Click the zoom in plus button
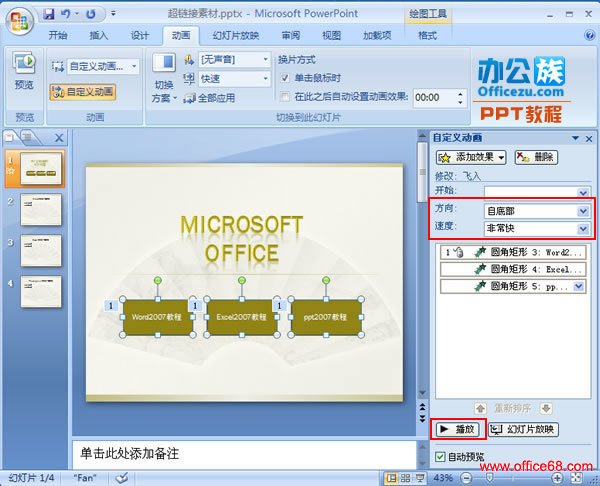This screenshot has height=486, width=600. click(557, 478)
